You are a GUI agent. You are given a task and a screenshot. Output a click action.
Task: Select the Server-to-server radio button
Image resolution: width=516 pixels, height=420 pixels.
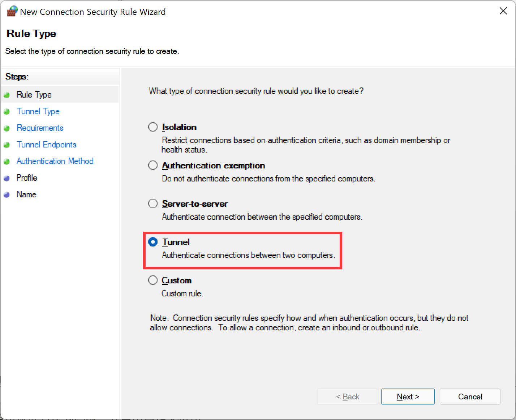153,203
